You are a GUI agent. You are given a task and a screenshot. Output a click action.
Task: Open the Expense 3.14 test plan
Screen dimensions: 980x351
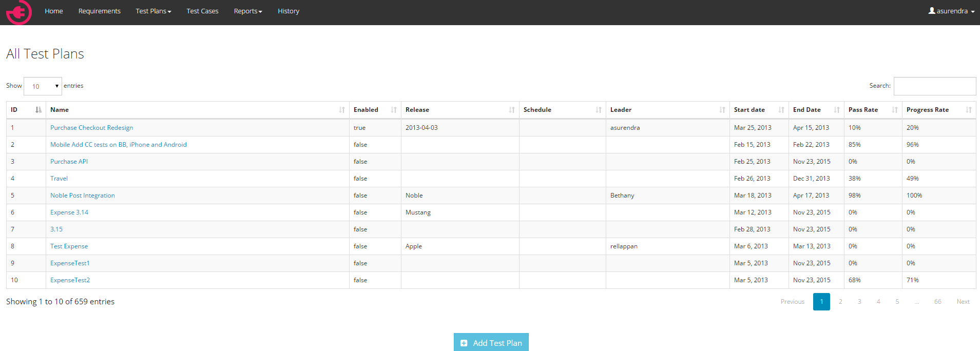[69, 212]
